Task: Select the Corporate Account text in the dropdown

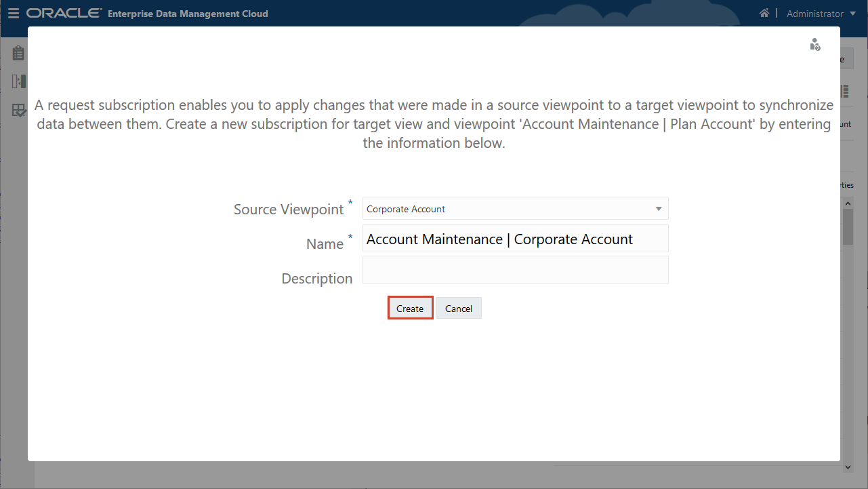Action: (x=405, y=208)
